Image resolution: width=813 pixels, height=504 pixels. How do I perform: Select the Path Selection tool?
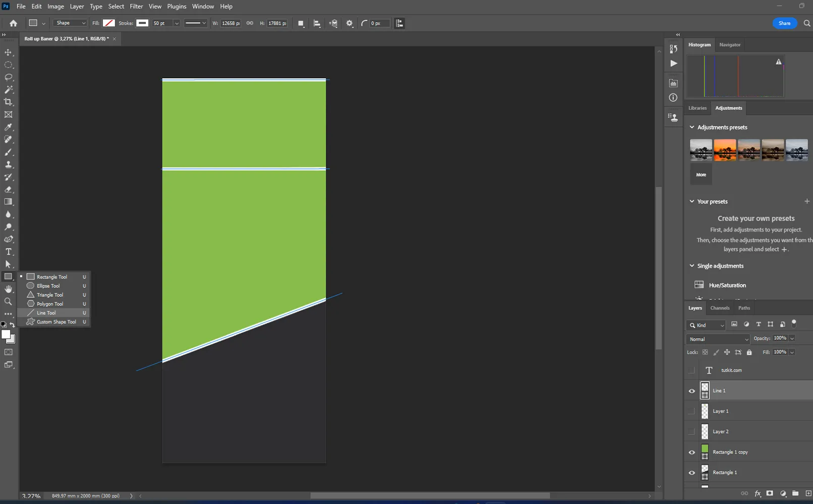(x=9, y=264)
